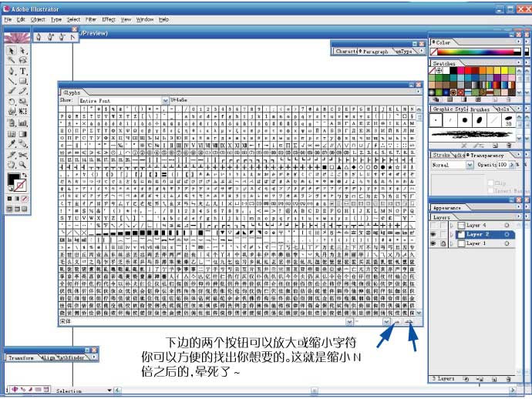532x399 pixels.
Task: Click the Add Anchor Point tool in floating pen palette
Action: click(51, 37)
